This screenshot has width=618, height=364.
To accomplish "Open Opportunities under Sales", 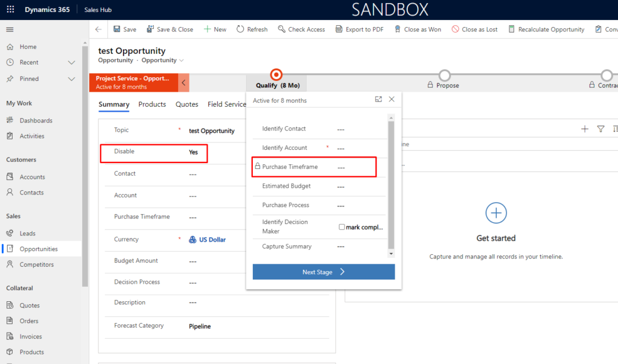I will (39, 249).
